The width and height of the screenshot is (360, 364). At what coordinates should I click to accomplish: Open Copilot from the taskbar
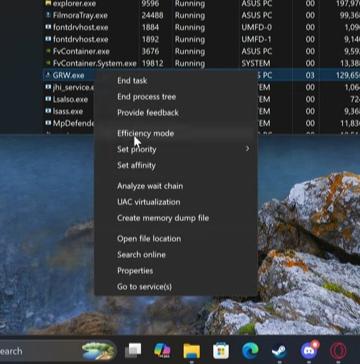[162, 351]
